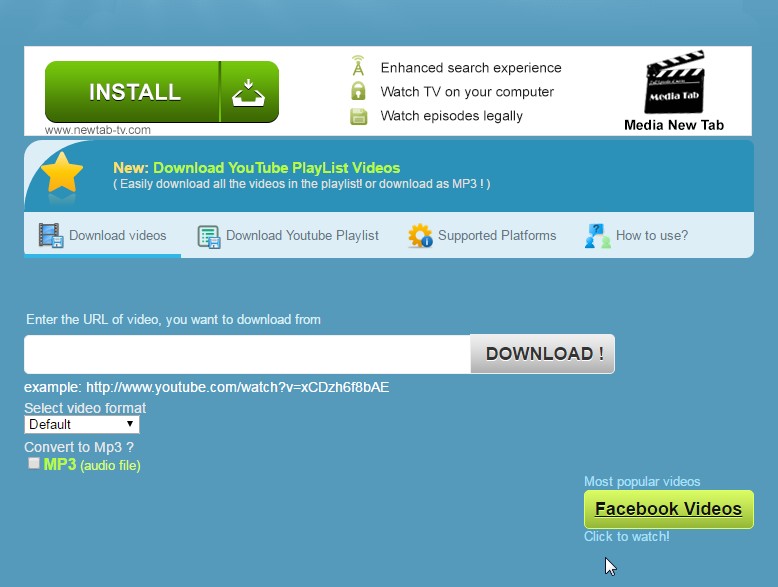Click inside the video URL input field

click(247, 354)
